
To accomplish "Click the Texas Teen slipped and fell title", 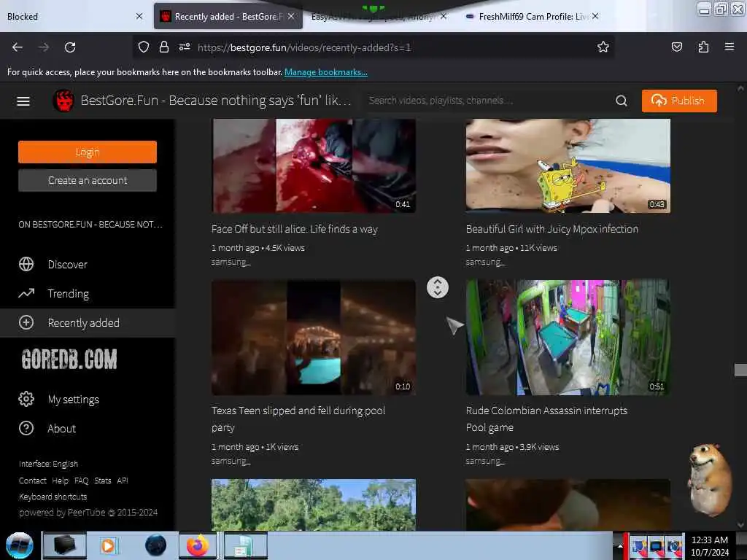I will 298,419.
